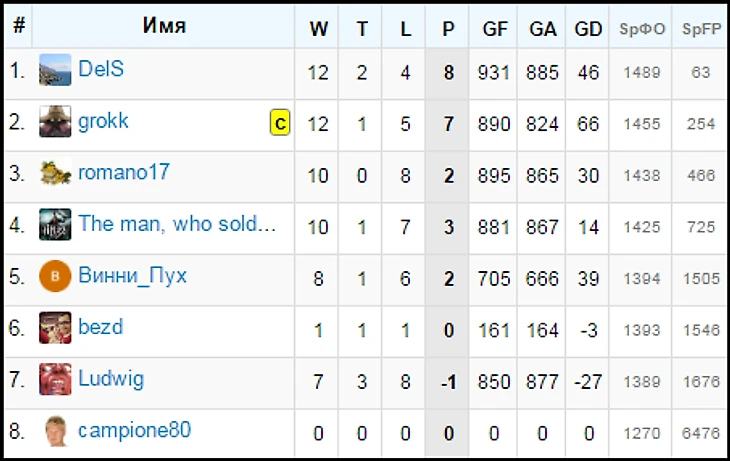Open Винни_Пух profile link
Screen dimensions: 730x461
(x=133, y=277)
